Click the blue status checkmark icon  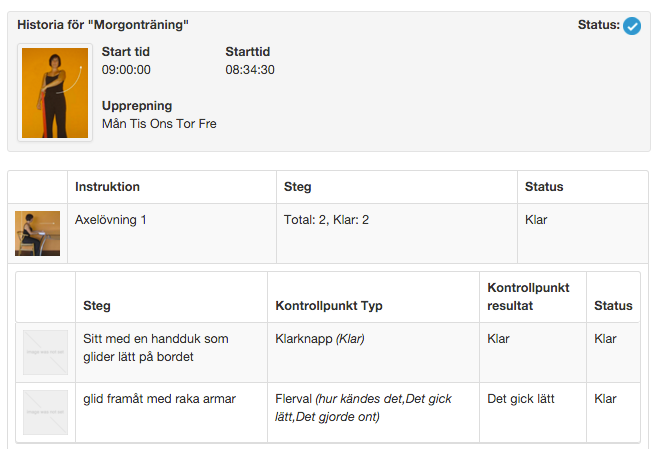[x=631, y=26]
